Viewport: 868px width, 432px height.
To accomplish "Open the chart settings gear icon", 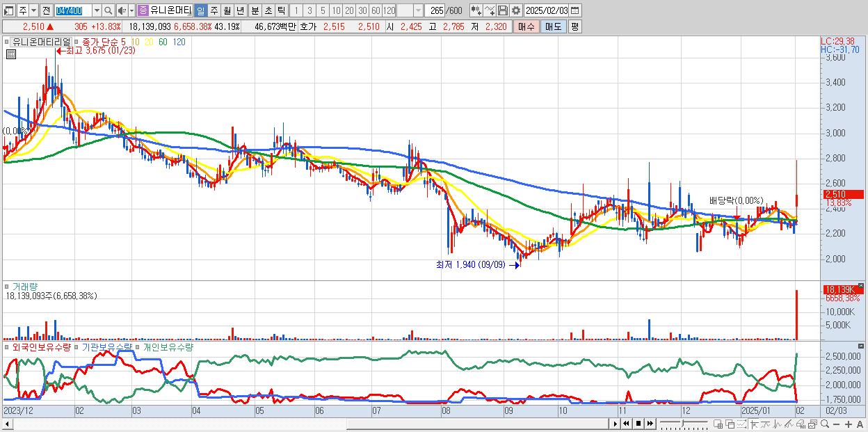I will [x=515, y=10].
